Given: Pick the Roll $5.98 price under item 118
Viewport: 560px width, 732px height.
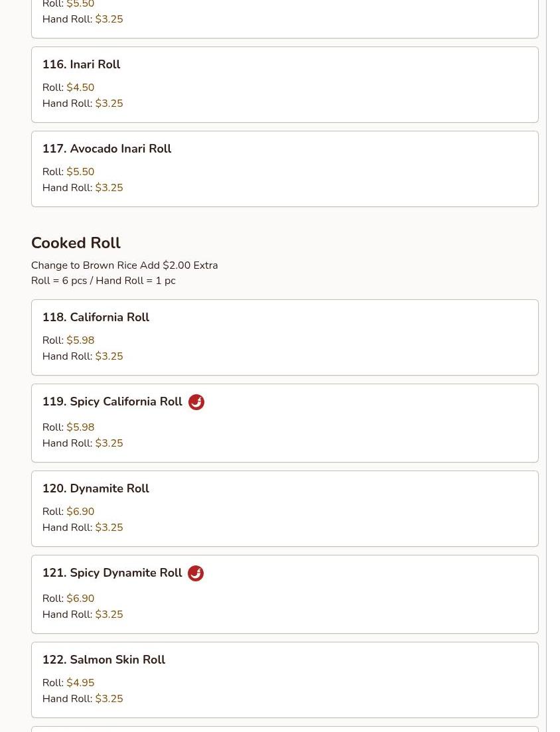Looking at the screenshot, I should pos(80,340).
